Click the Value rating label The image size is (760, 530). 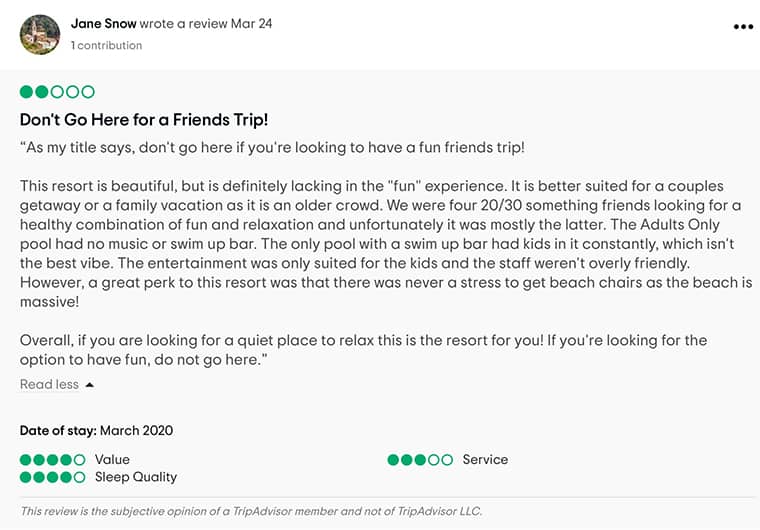coord(112,460)
